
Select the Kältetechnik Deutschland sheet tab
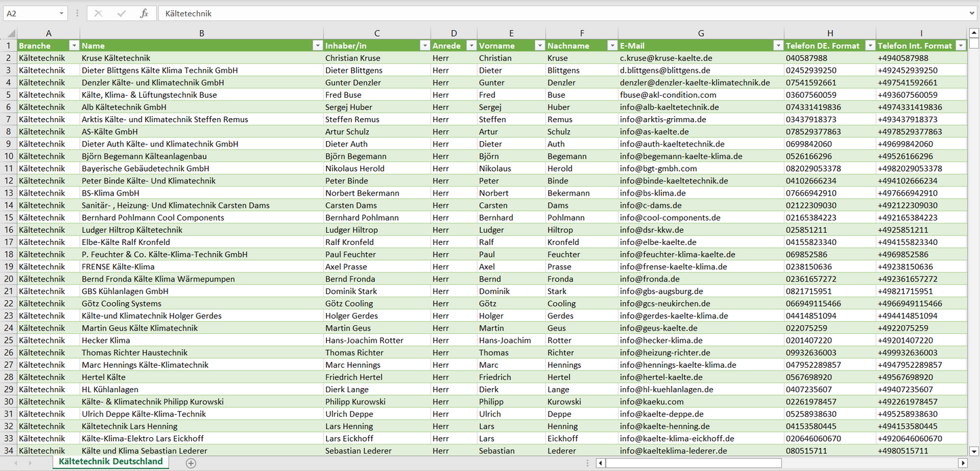[x=111, y=461]
